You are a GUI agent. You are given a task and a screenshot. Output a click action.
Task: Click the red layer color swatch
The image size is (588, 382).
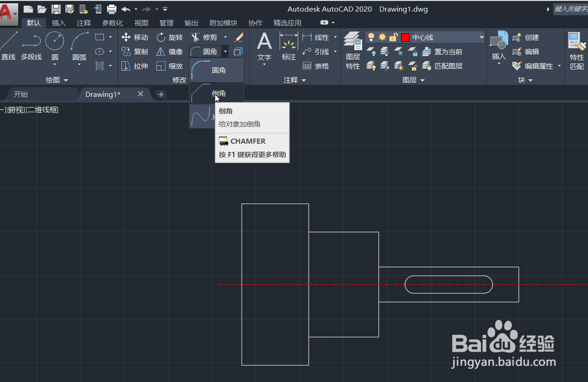pos(405,38)
